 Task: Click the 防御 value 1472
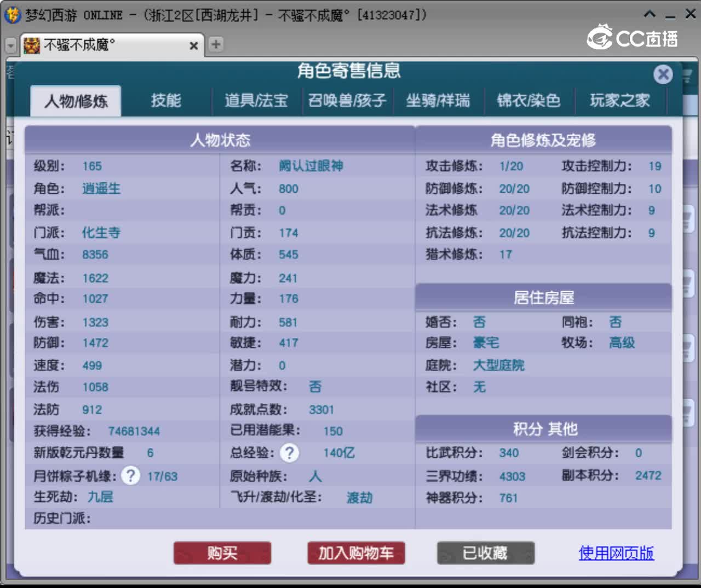point(95,343)
